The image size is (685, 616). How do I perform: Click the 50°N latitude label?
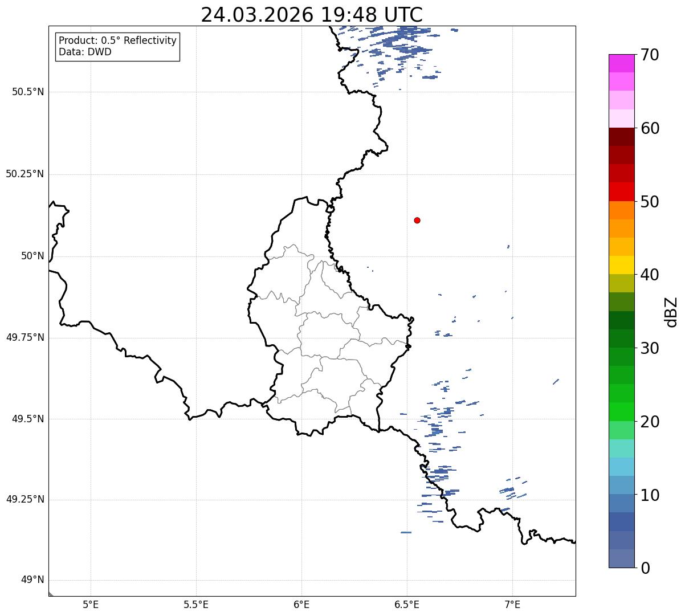pos(32,256)
